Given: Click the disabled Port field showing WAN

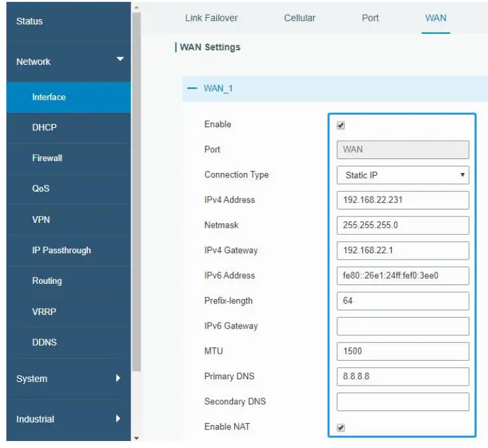Looking at the screenshot, I should (x=403, y=150).
